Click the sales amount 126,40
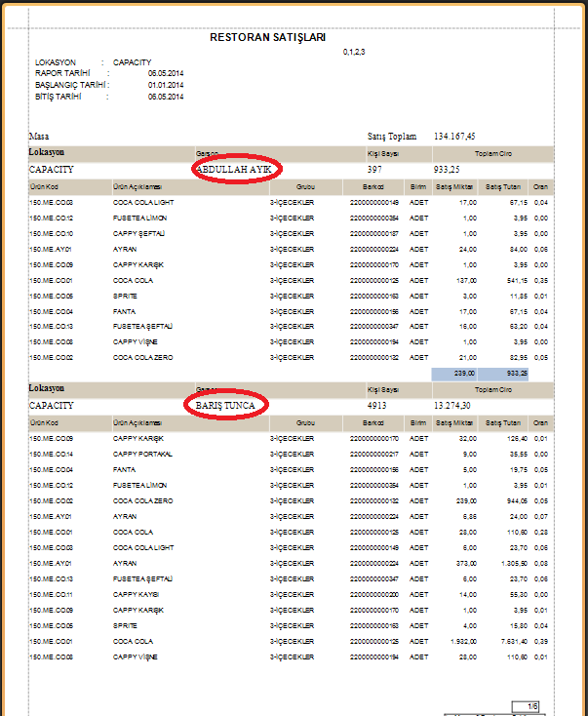Image resolution: width=588 pixels, height=716 pixels. click(517, 438)
